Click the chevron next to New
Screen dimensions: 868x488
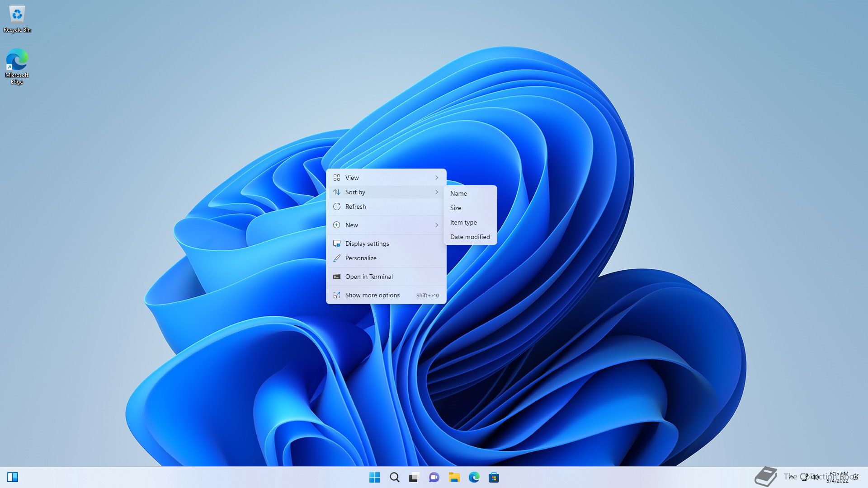coord(437,225)
